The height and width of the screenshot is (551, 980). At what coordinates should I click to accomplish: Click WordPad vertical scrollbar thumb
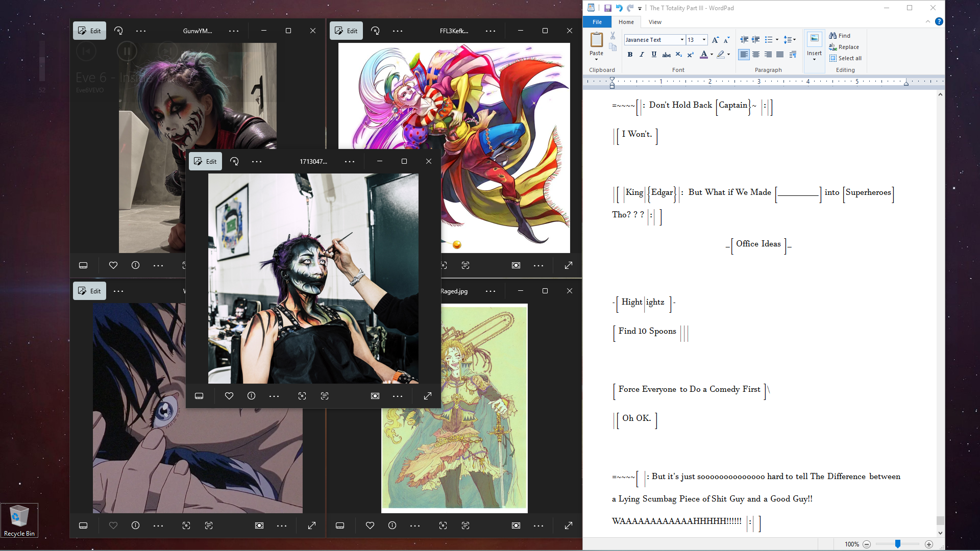tap(940, 520)
